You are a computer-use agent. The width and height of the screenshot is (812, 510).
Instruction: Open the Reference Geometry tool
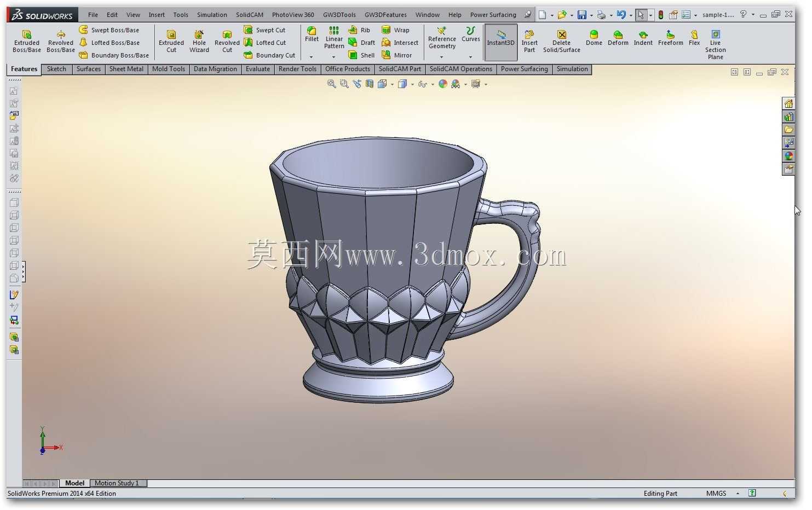tap(442, 37)
